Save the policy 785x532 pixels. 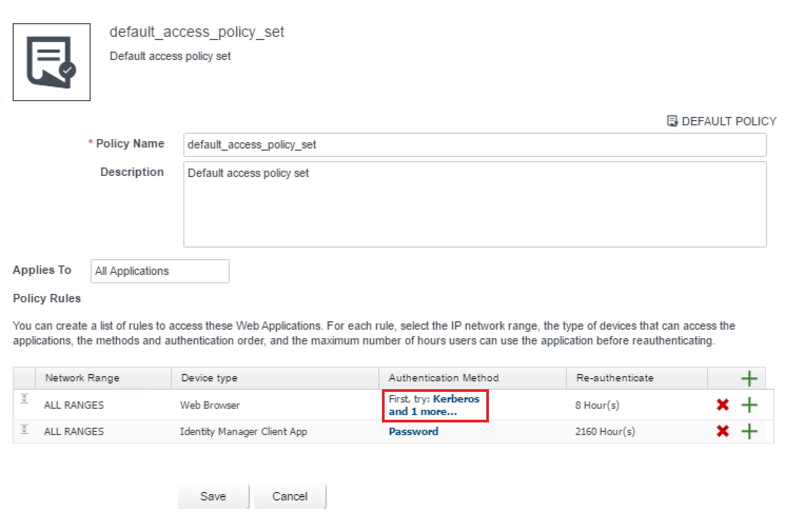point(213,496)
